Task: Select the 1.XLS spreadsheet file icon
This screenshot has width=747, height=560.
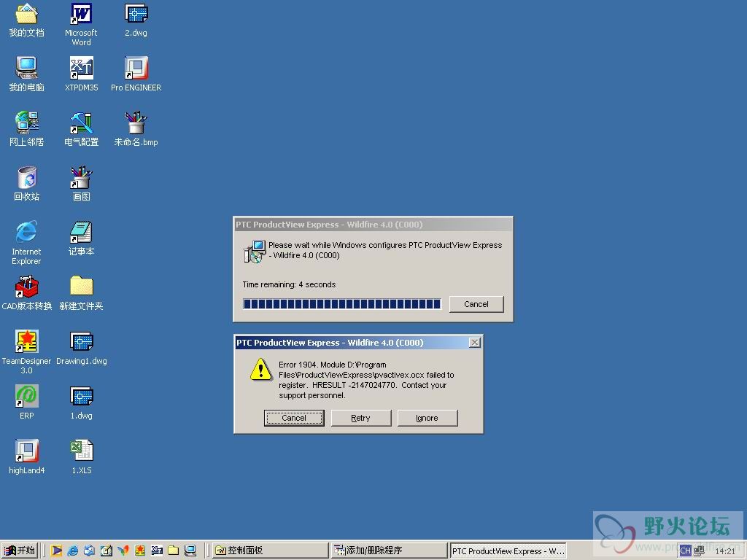Action: click(x=82, y=457)
